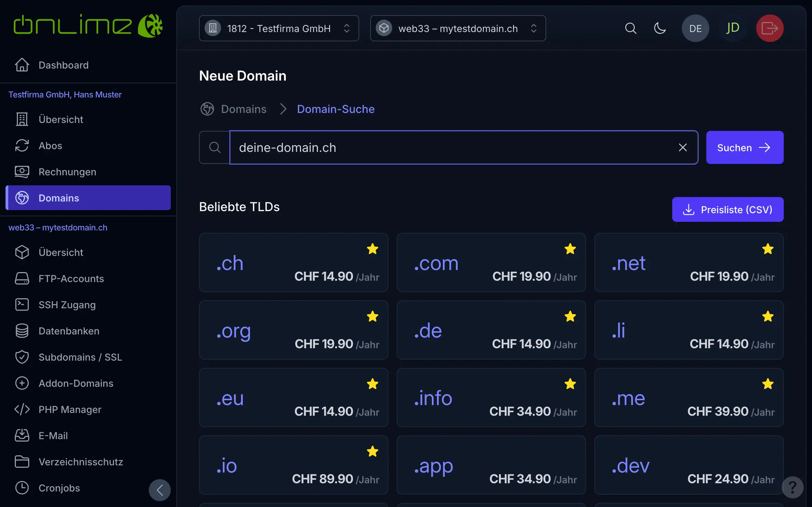Click Domains breadcrumb link
Screen dimensions: 812x507
click(x=243, y=109)
